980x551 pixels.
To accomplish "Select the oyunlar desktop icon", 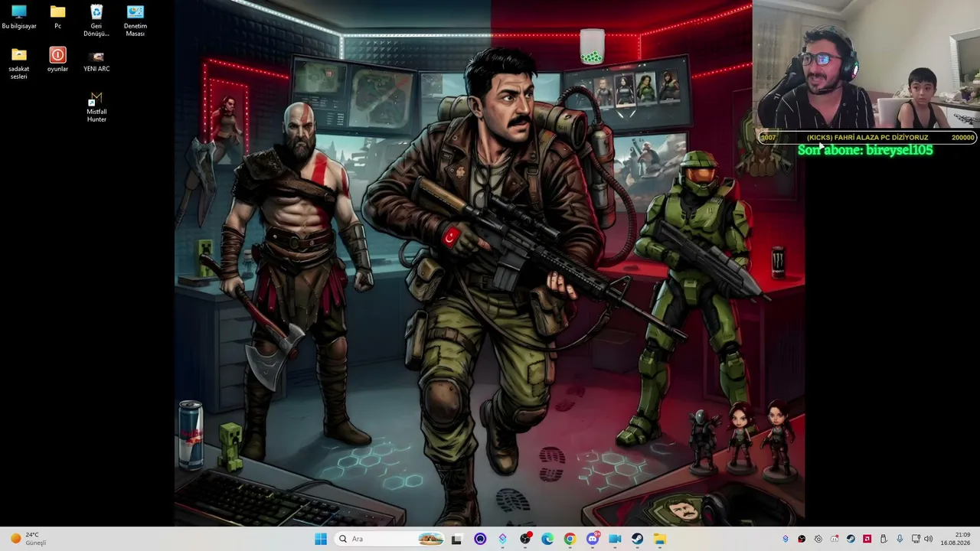I will tap(57, 60).
